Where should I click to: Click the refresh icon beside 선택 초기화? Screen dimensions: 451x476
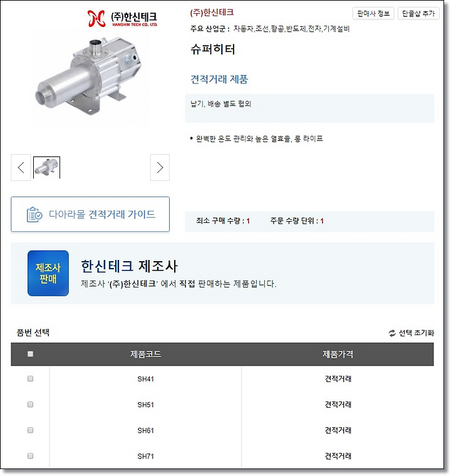coord(392,333)
